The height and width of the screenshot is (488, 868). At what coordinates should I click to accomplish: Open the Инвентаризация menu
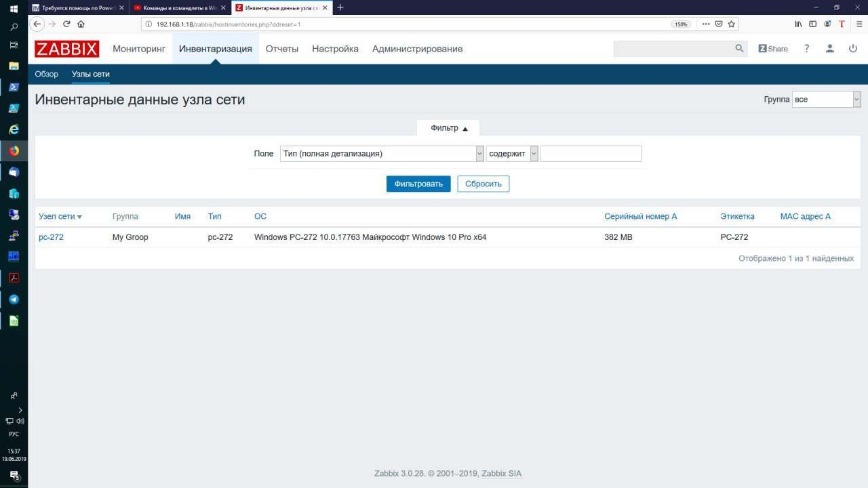click(x=216, y=49)
